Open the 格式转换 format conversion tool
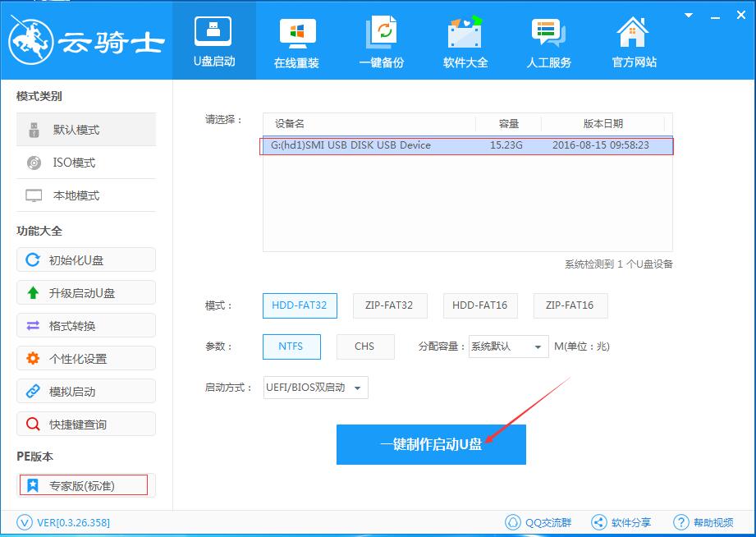The width and height of the screenshot is (756, 537). coord(85,325)
